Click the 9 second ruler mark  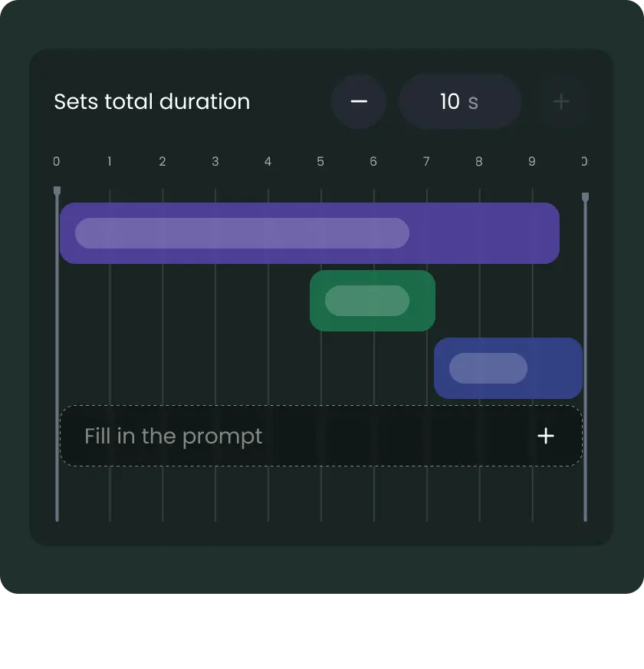(x=532, y=161)
